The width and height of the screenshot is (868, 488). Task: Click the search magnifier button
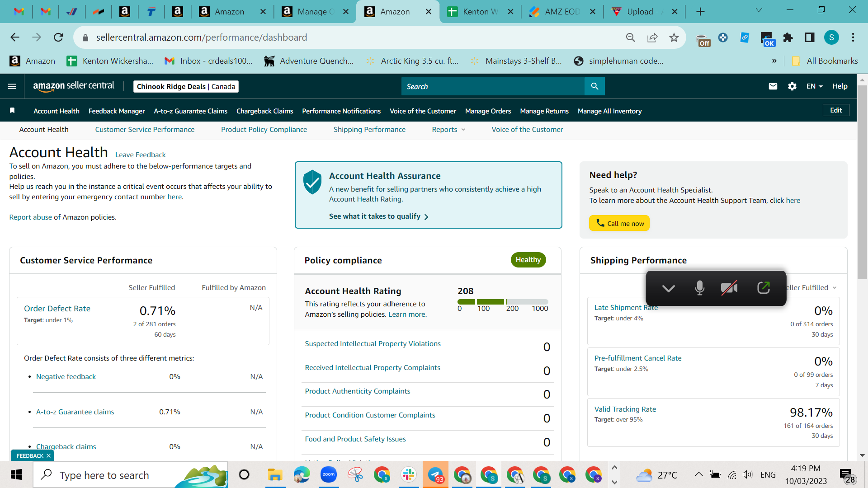[x=594, y=86]
